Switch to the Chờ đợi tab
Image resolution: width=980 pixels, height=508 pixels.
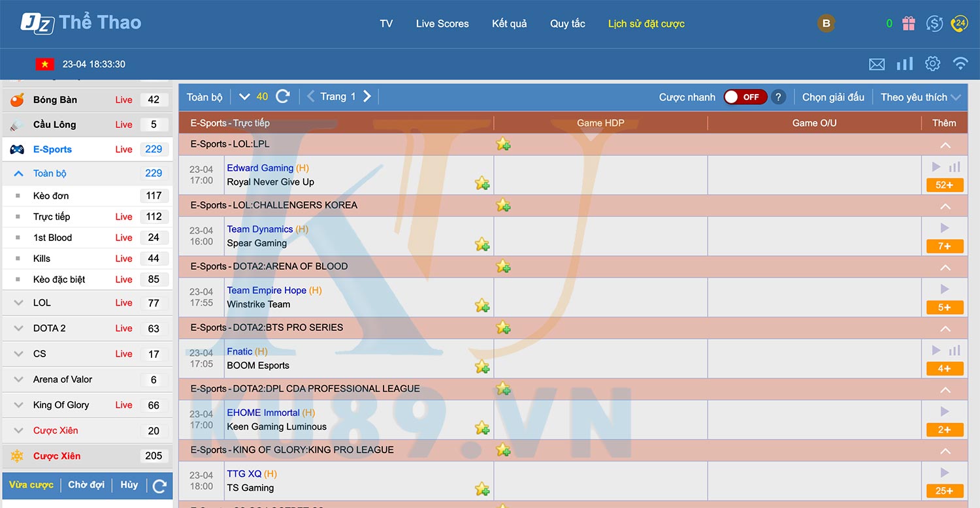tap(86, 484)
